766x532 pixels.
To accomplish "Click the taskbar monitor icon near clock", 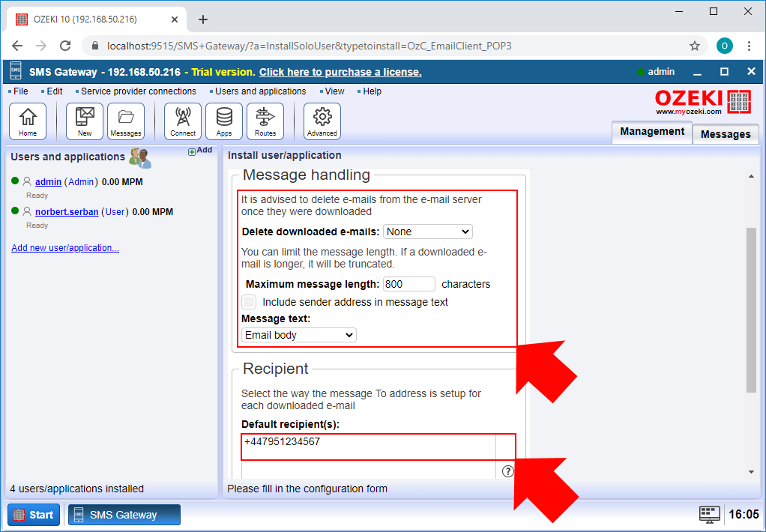I will [x=709, y=515].
